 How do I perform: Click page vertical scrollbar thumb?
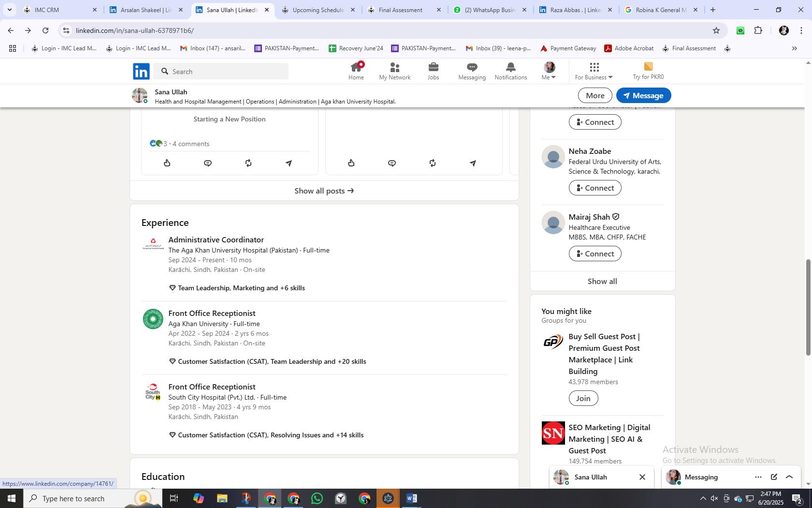[808, 307]
